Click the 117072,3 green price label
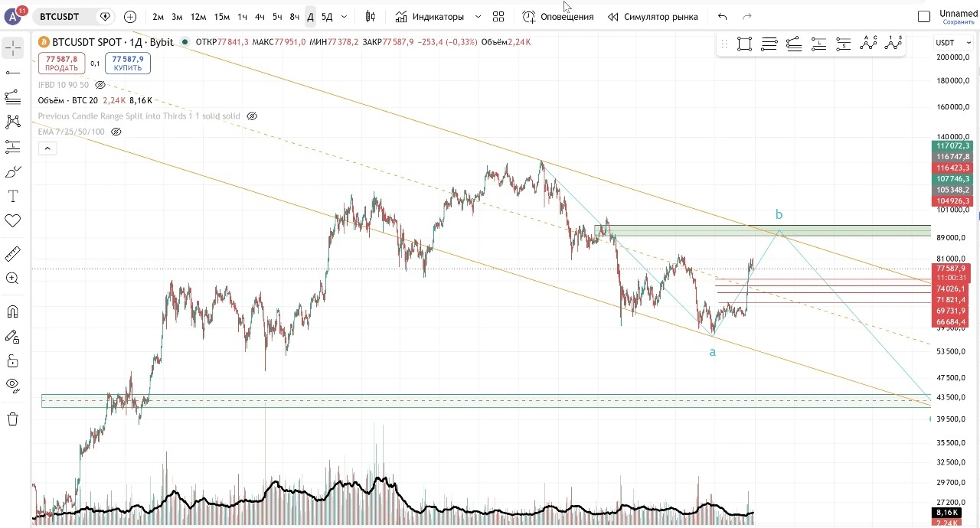Image resolution: width=980 pixels, height=528 pixels. tap(952, 145)
